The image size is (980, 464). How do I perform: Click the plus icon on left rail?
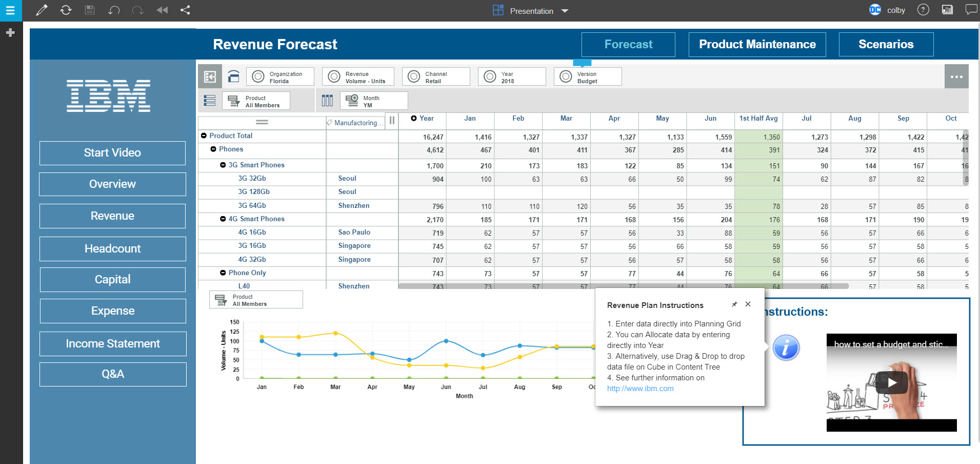coord(10,33)
